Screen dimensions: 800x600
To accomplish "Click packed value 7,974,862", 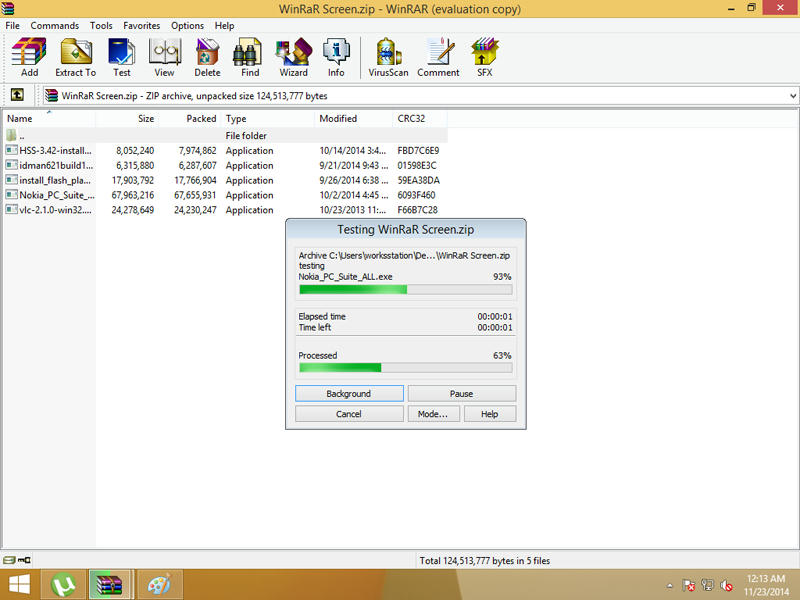I will click(x=197, y=151).
